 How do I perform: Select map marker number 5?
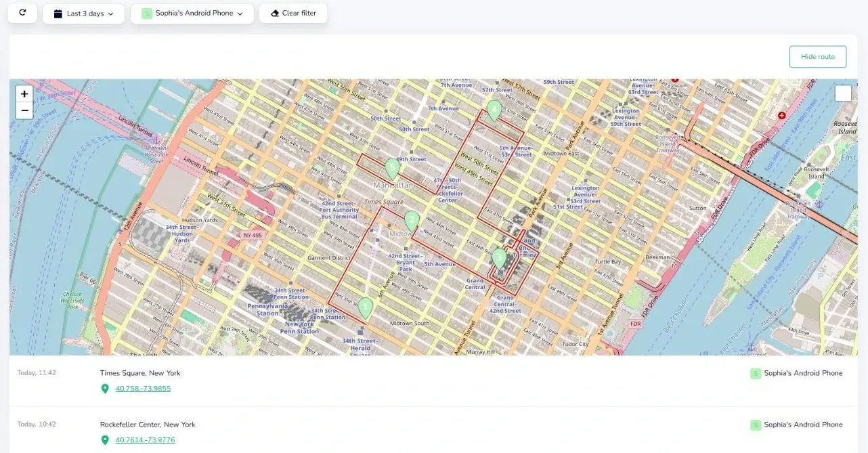pos(392,169)
